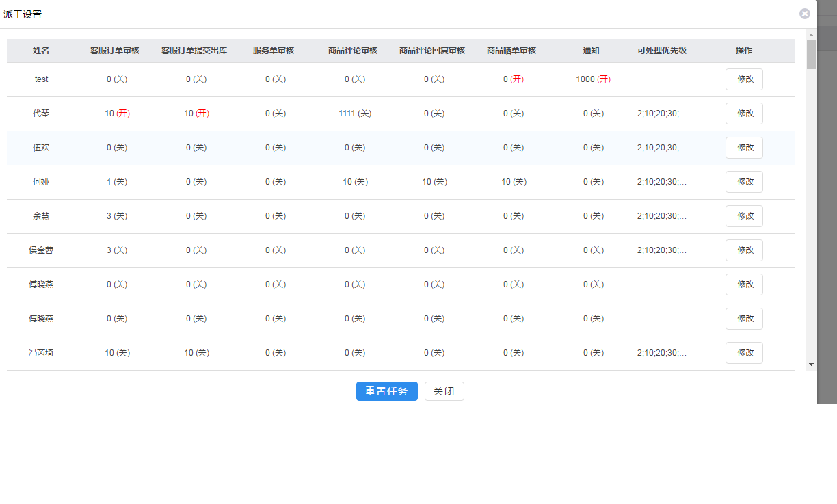Modify settings for 余慧
The height and width of the screenshot is (504, 837).
[744, 216]
